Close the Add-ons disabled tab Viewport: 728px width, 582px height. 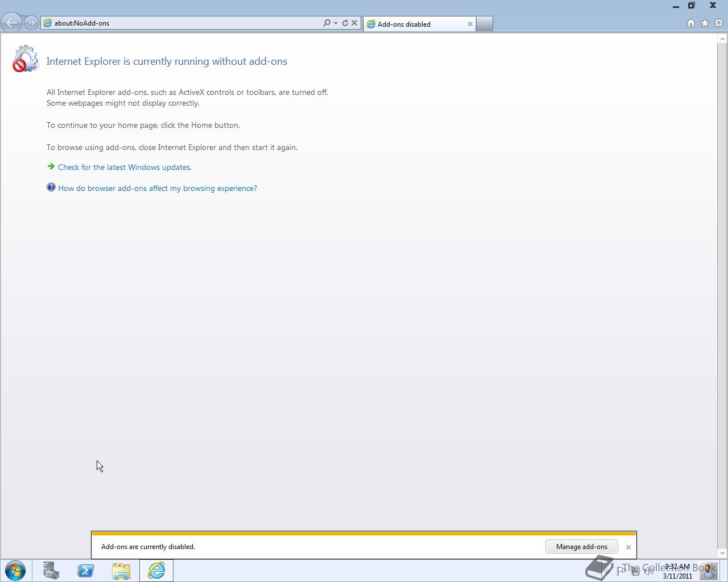click(x=470, y=24)
